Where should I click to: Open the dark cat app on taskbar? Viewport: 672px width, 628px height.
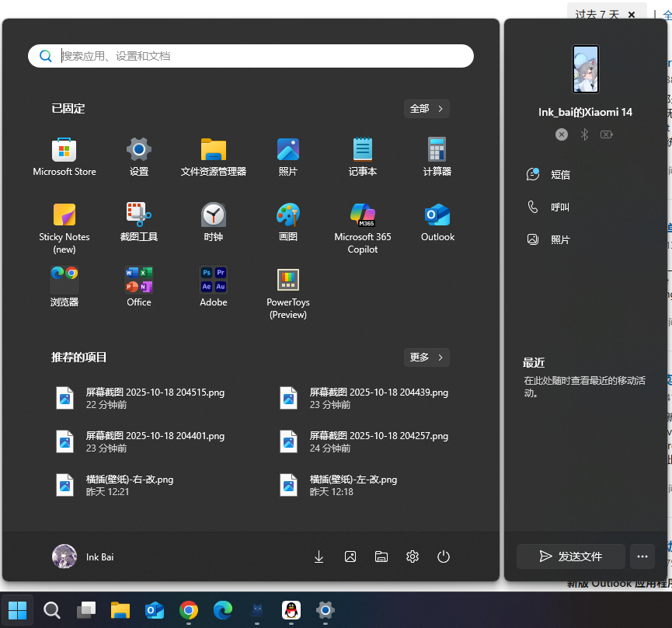(257, 610)
